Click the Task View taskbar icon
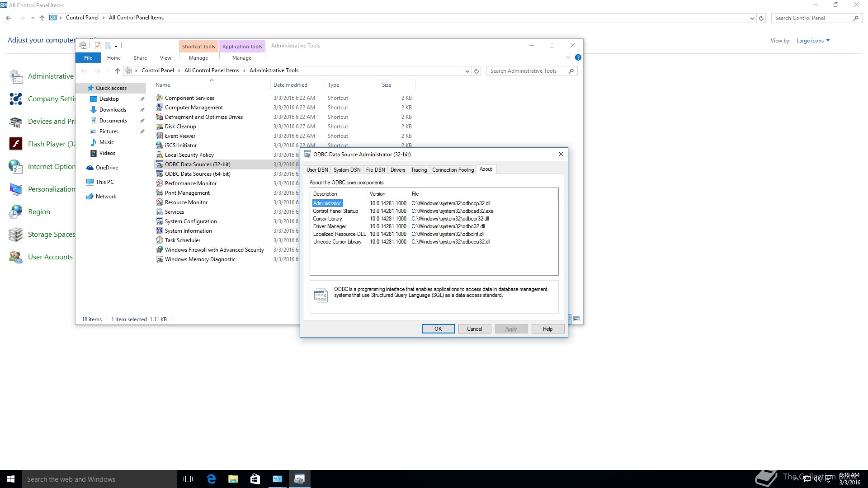 [188, 479]
